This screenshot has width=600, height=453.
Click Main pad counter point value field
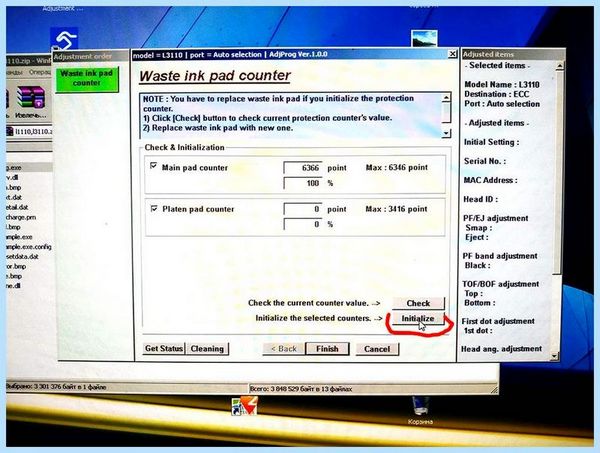coord(302,168)
